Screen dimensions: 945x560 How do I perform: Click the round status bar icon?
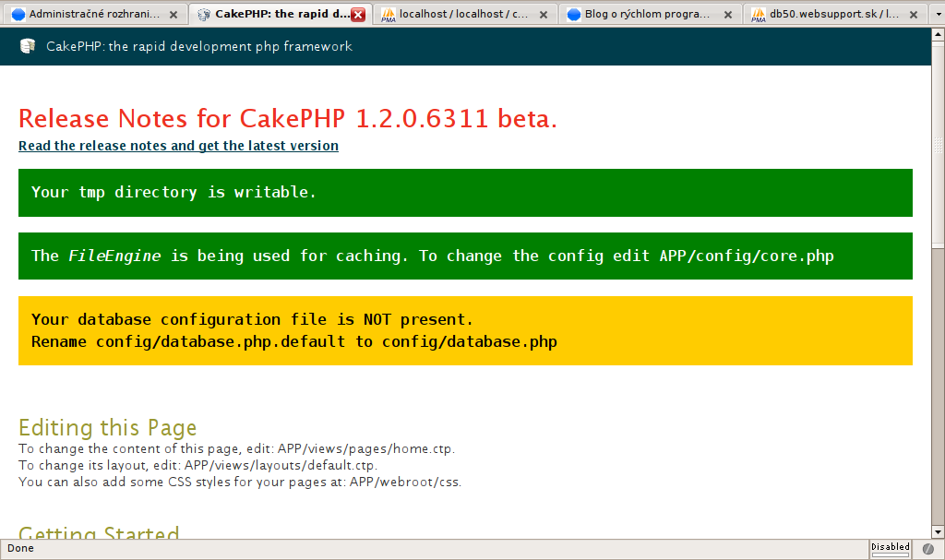pos(928,549)
